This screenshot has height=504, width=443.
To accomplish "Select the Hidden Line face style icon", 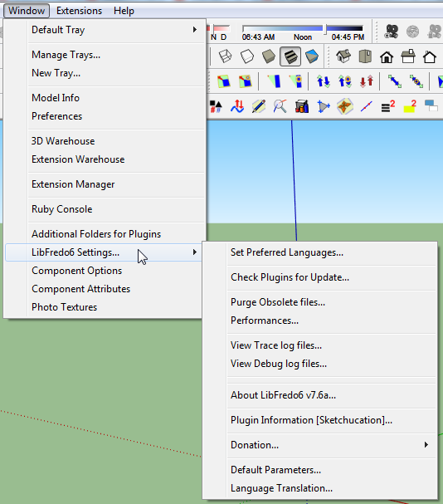I will [x=247, y=56].
